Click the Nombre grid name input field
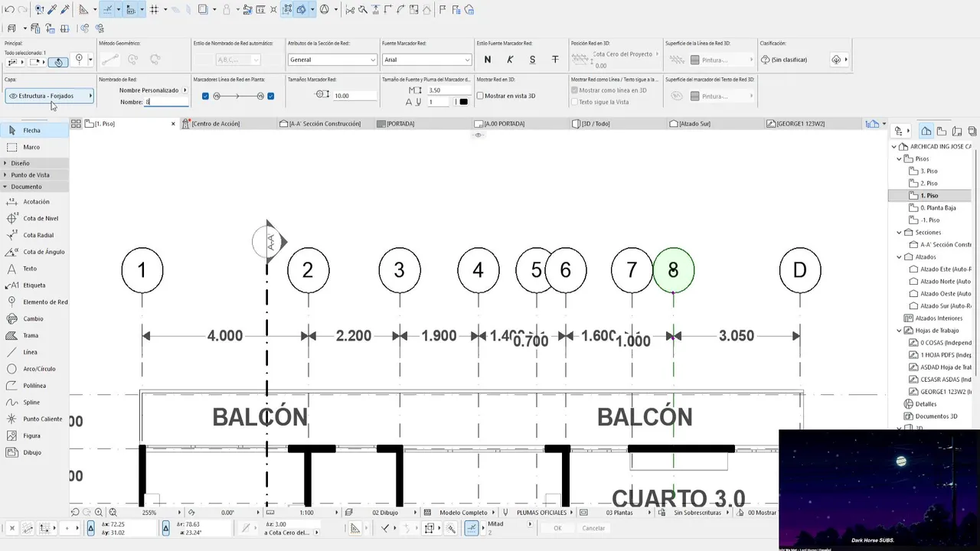The image size is (980, 551). [x=167, y=102]
